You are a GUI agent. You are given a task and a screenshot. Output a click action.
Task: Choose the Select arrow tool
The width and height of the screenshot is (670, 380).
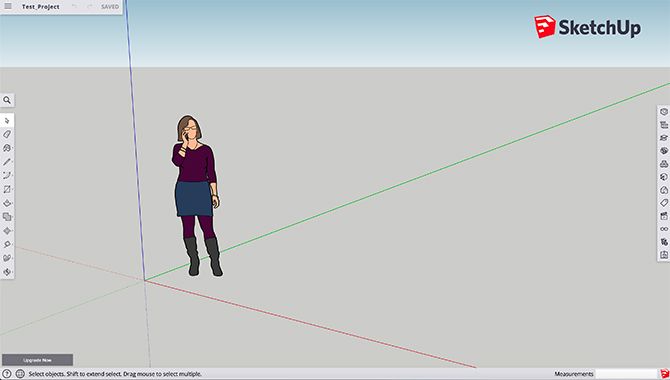pos(7,121)
